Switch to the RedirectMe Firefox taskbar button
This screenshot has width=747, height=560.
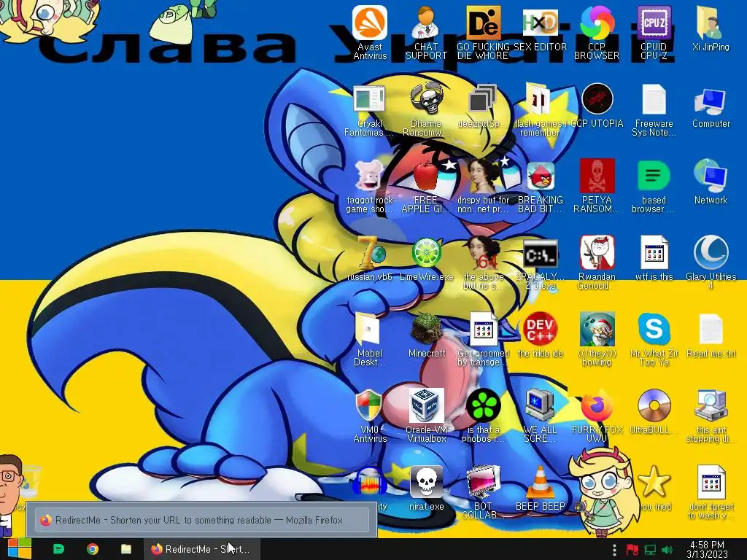pos(203,549)
